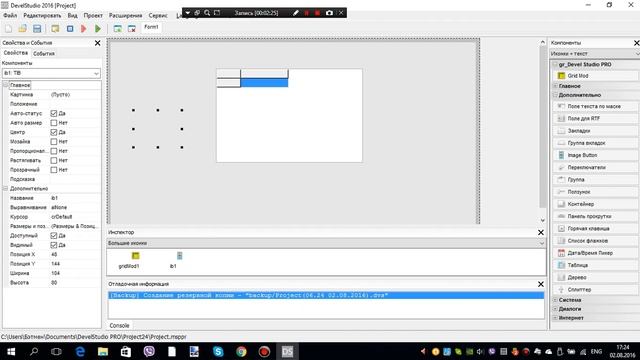Viewport: 640px width, 360px height.
Task: Click ib1 icon in Inspector
Action: [179, 256]
